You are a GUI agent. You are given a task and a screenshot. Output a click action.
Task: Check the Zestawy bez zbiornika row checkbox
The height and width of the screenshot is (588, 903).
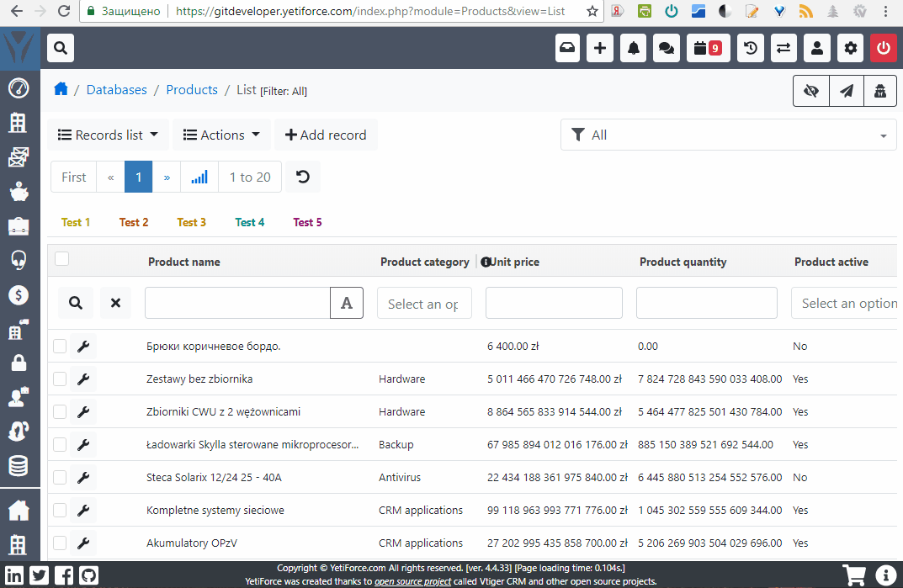(60, 379)
